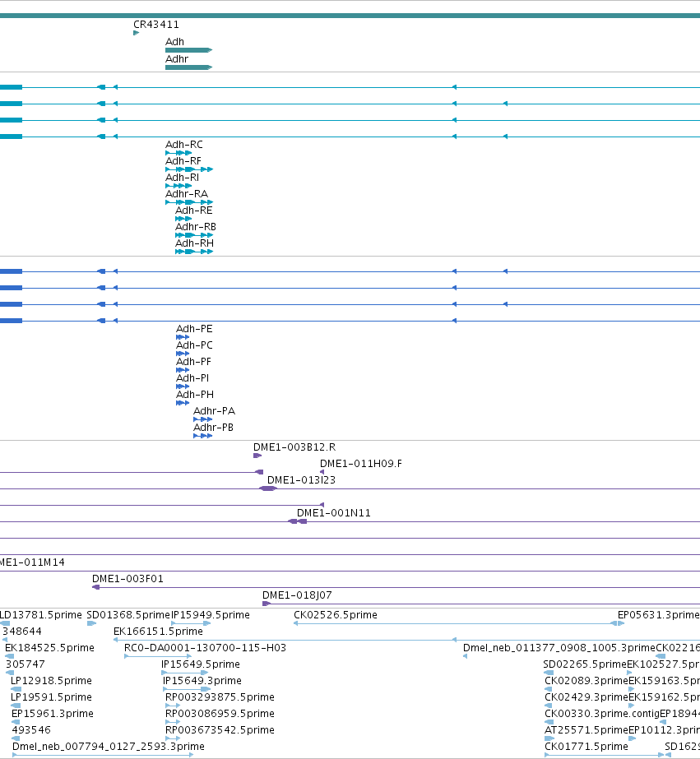This screenshot has height=759, width=700.
Task: Select the 348644 feature label
Action: coord(22,632)
